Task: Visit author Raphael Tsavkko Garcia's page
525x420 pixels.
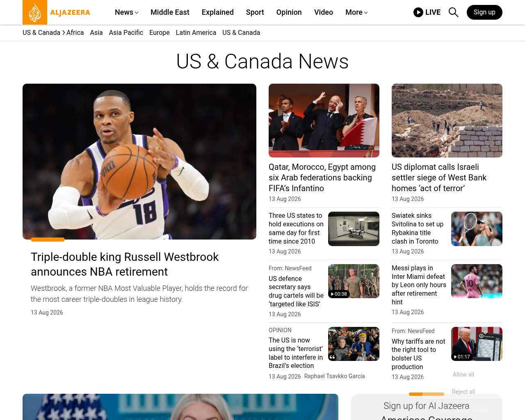Action: 334,376
